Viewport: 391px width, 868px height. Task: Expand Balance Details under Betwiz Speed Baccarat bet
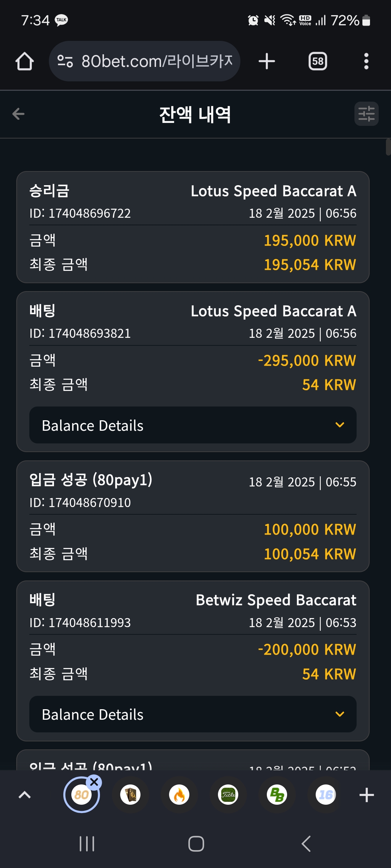tap(193, 714)
